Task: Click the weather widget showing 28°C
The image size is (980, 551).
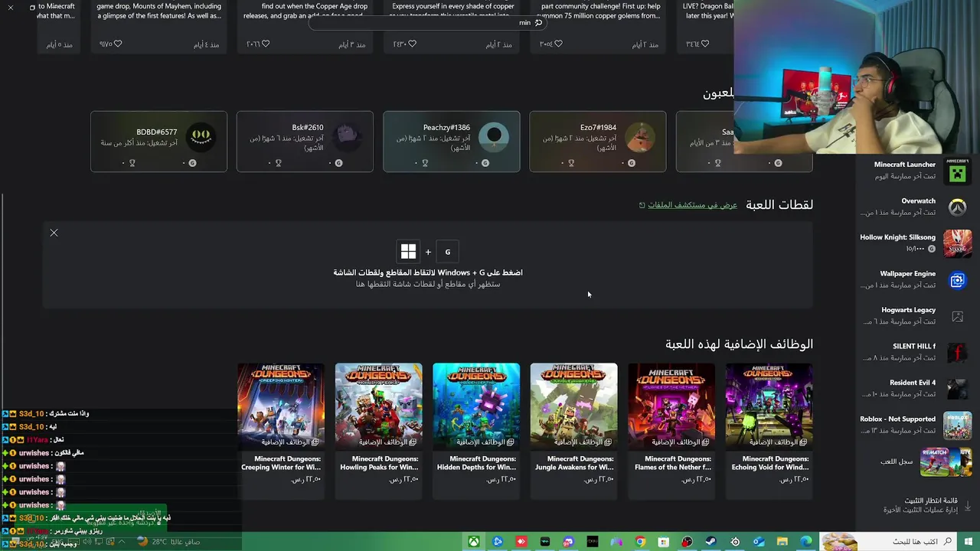Action: pos(168,542)
